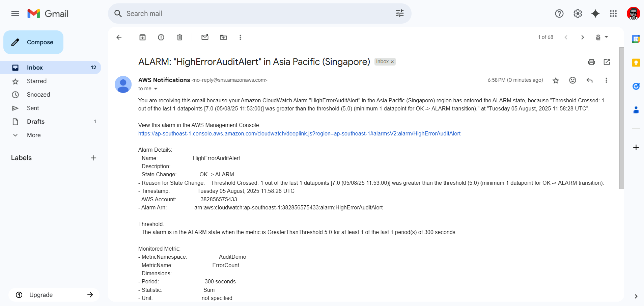Click the Move to folder icon
This screenshot has height=306, width=644.
224,37
